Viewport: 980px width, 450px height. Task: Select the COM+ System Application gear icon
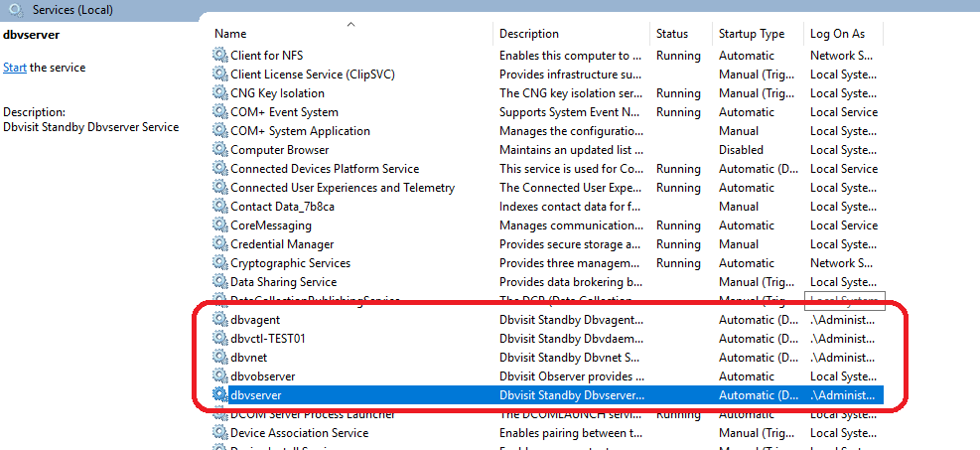(x=220, y=130)
